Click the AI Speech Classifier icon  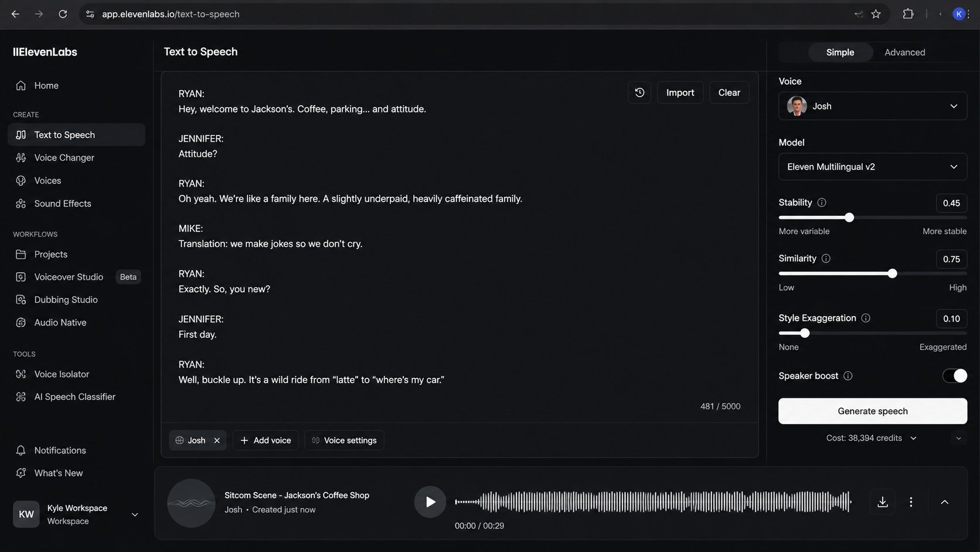[21, 397]
